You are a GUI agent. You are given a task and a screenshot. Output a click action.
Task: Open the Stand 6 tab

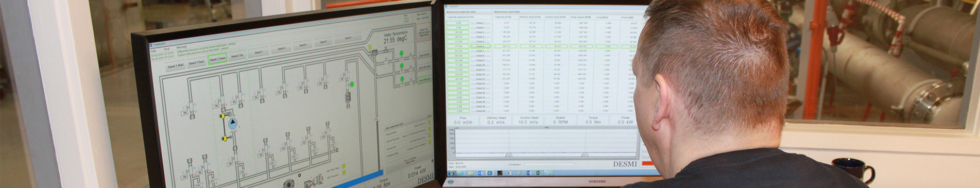coord(323,41)
